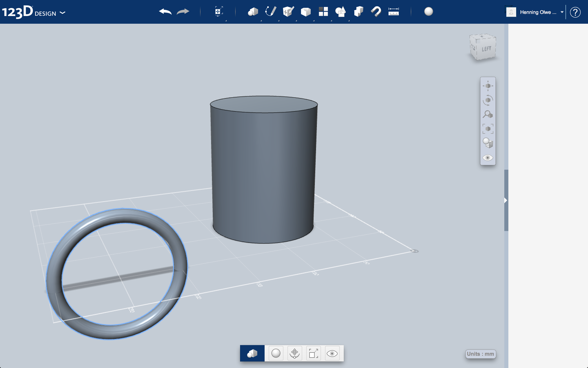
Task: Select the cylinder solid
Action: pos(264,169)
